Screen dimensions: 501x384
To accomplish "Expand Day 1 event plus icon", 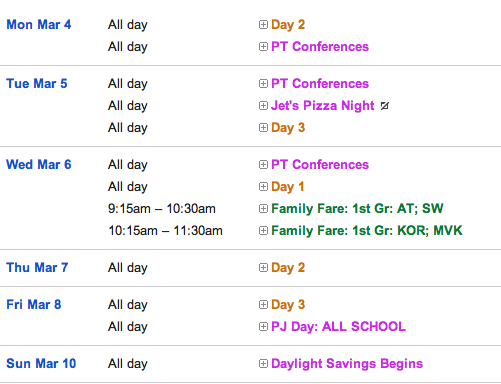I will 263,187.
